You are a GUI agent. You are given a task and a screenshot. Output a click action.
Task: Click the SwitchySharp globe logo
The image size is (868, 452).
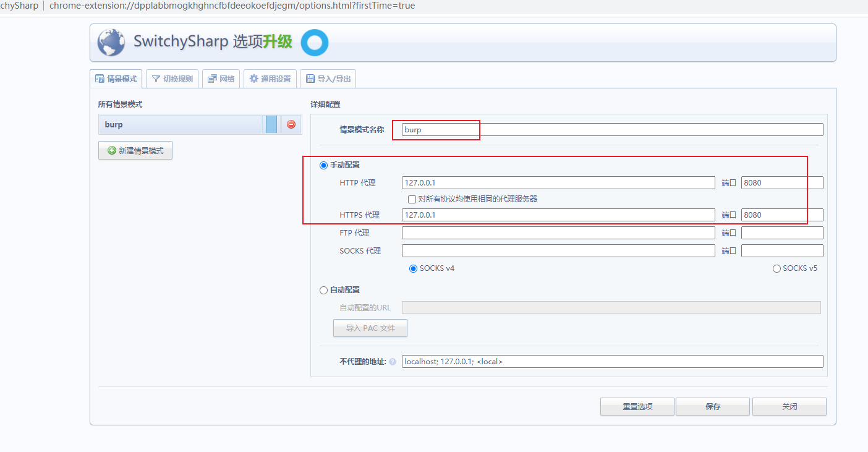tap(111, 43)
